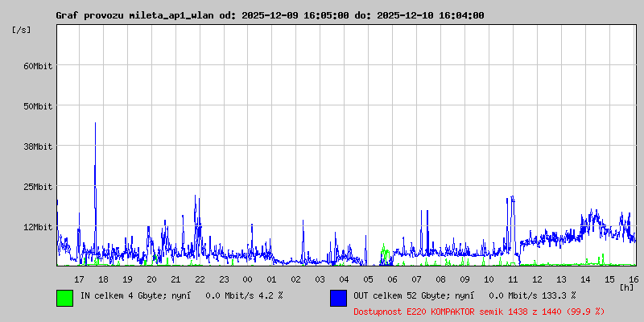
Task: Select the 50Mbit y-axis label
Action: 38,106
